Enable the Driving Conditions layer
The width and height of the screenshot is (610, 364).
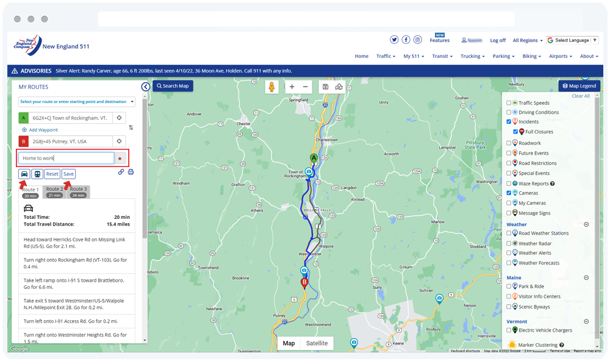[509, 112]
